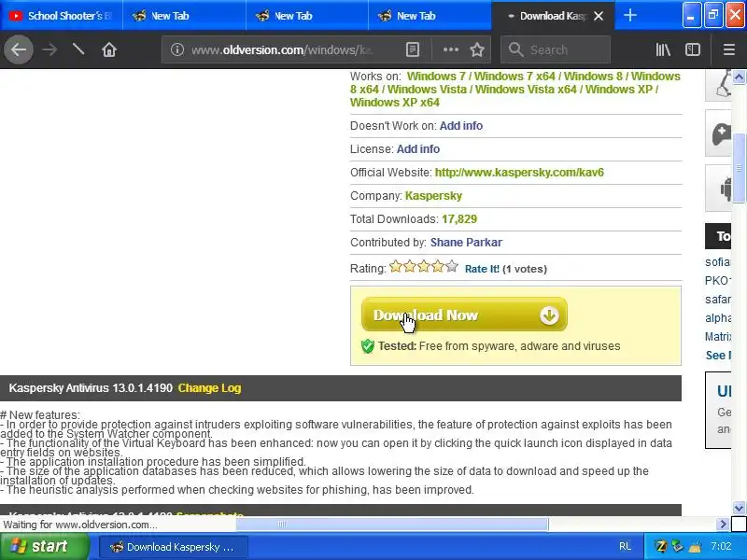Switch to School Shooter's YouTube tab

[x=62, y=16]
